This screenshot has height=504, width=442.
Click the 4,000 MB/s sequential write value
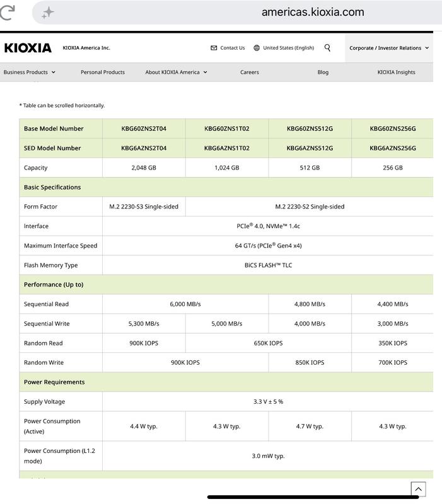[x=310, y=324]
